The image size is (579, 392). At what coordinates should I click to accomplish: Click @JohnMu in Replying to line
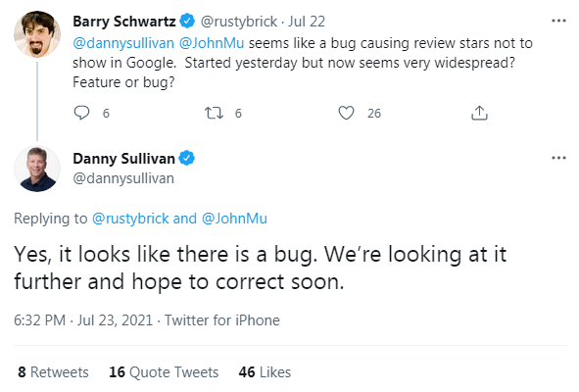click(x=234, y=219)
